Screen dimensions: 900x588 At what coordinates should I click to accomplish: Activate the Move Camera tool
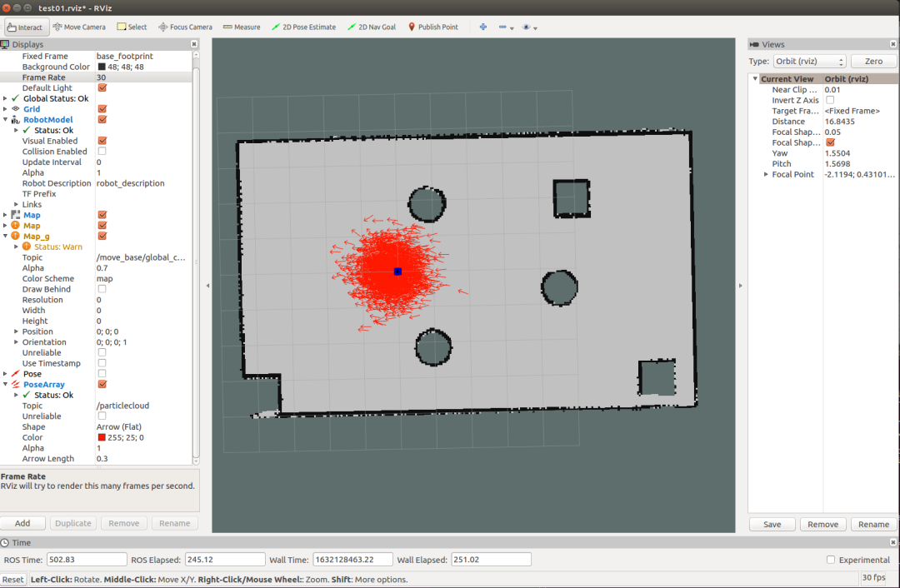(79, 27)
